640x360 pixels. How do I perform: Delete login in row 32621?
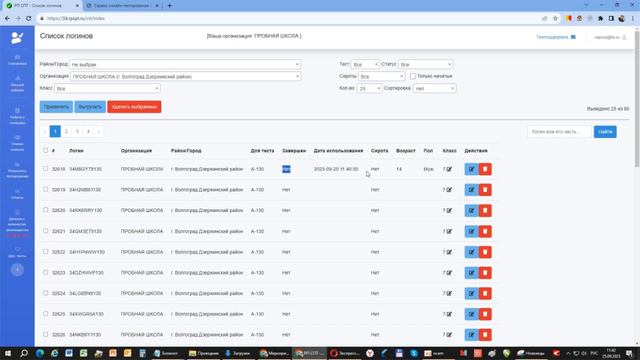tap(485, 231)
